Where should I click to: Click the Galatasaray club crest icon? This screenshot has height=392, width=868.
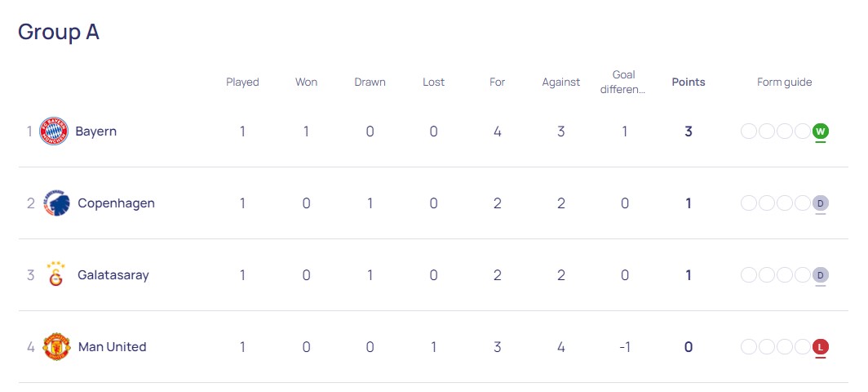[x=57, y=274]
